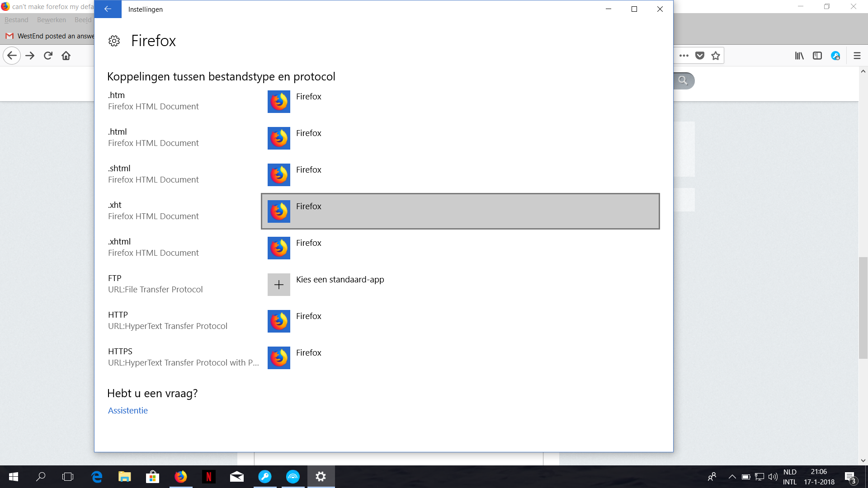
Task: Bookmark this page with the star icon
Action: pos(715,56)
